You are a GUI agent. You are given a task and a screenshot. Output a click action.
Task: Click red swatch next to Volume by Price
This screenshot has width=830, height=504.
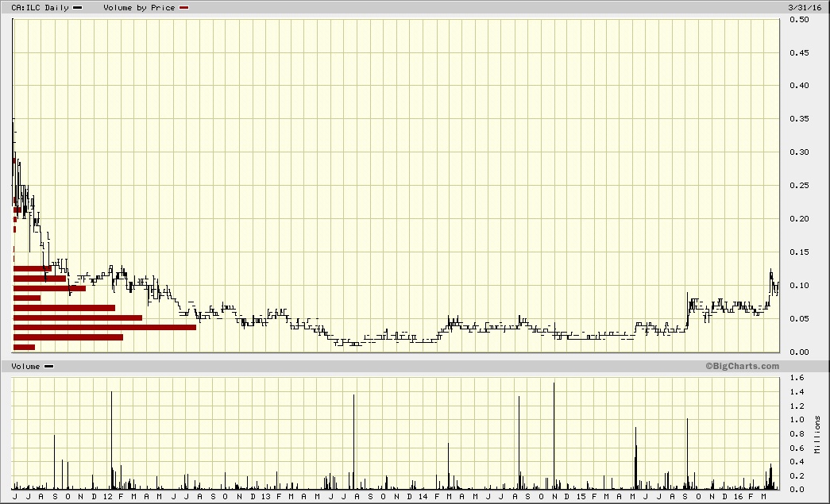click(x=184, y=7)
